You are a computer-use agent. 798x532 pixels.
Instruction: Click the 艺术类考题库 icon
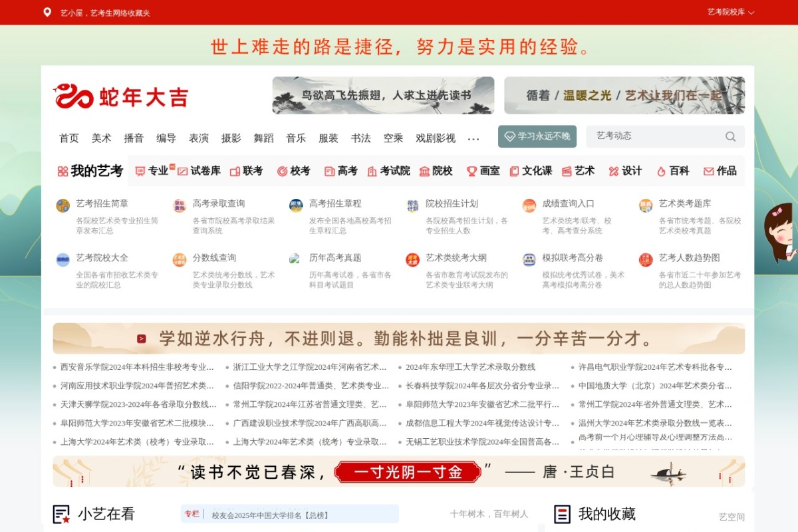point(646,205)
